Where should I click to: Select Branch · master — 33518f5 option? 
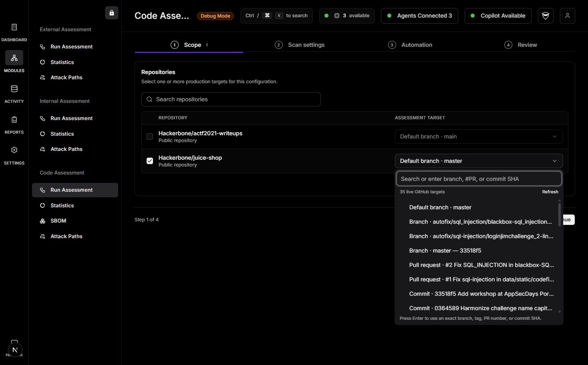click(477, 251)
